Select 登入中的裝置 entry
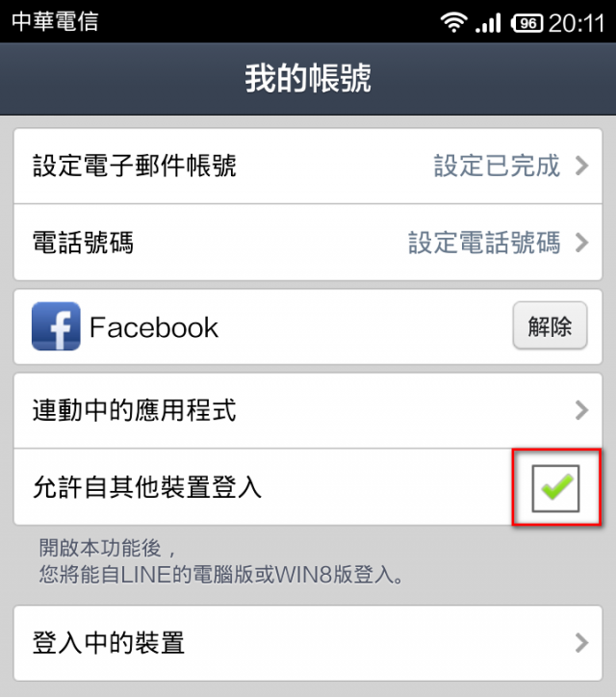This screenshot has width=616, height=698. point(308,643)
